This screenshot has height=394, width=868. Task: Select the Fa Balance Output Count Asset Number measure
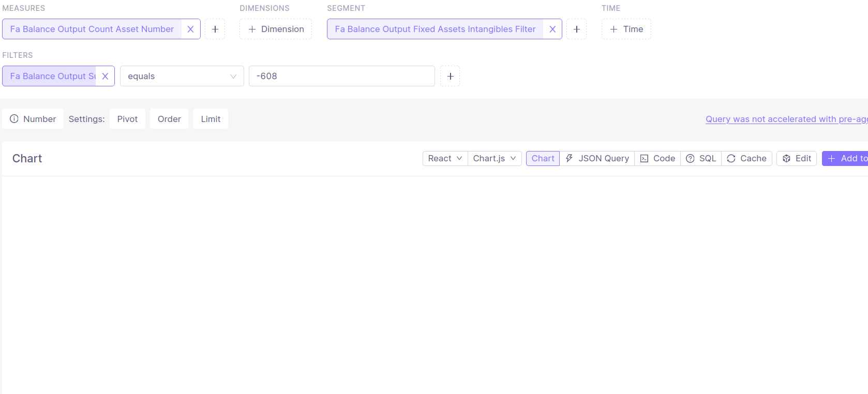[x=92, y=29]
